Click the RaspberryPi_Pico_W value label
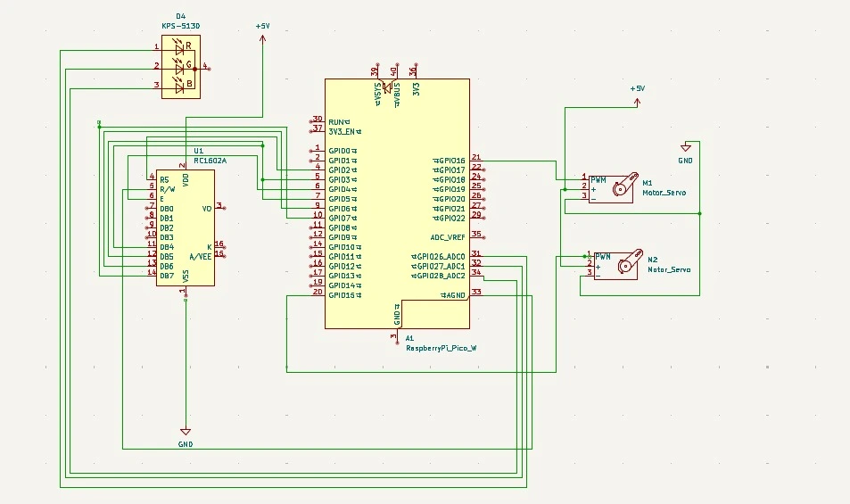The image size is (850, 504). pos(442,348)
